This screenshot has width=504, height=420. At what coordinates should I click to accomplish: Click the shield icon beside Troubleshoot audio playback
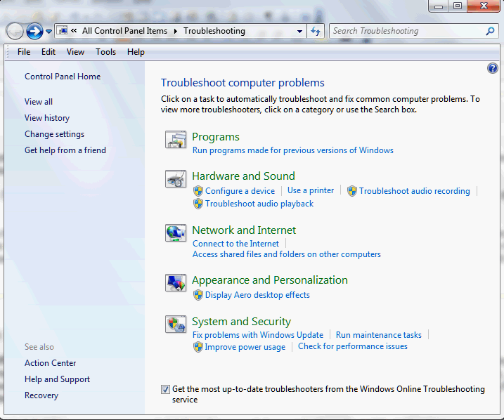click(198, 204)
